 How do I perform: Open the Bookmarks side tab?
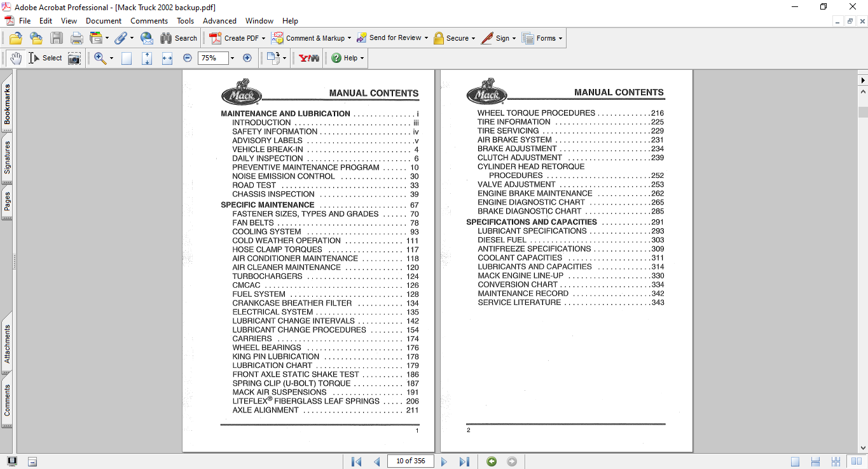[x=7, y=104]
